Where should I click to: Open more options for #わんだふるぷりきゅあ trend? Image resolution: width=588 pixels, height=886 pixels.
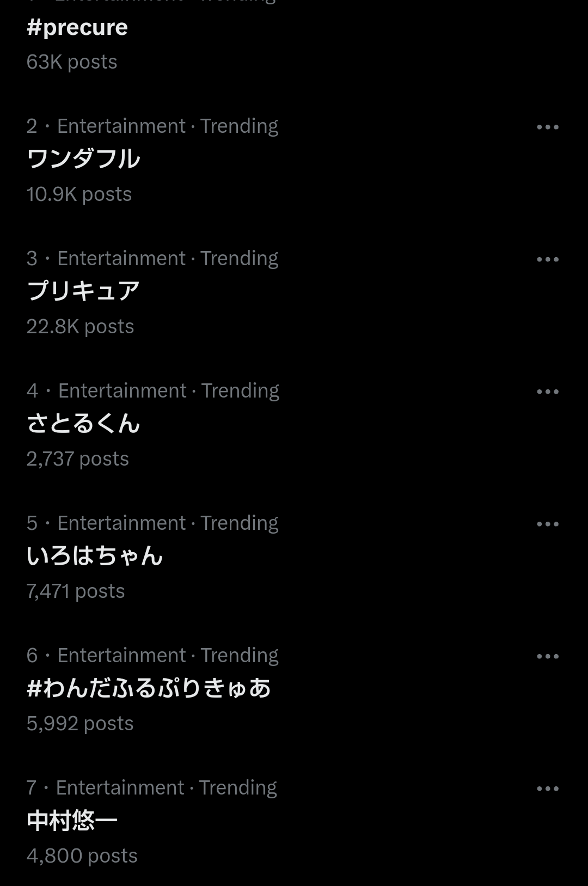click(547, 656)
